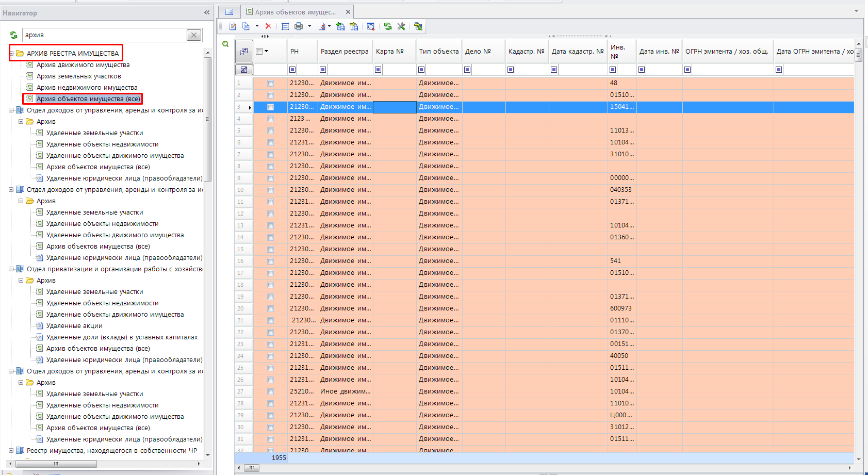Open the filter condition under РН column
Viewport: 868px width, 475px height.
coord(292,70)
